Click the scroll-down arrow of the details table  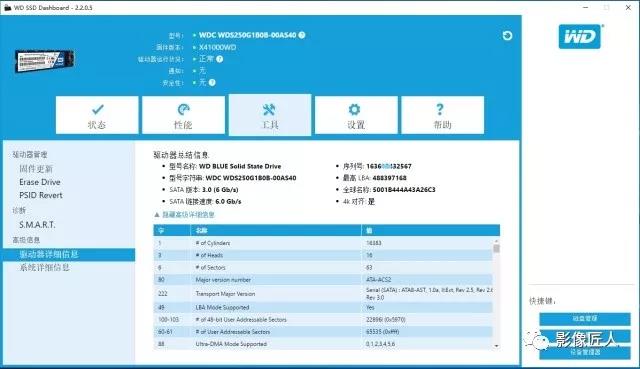point(496,346)
